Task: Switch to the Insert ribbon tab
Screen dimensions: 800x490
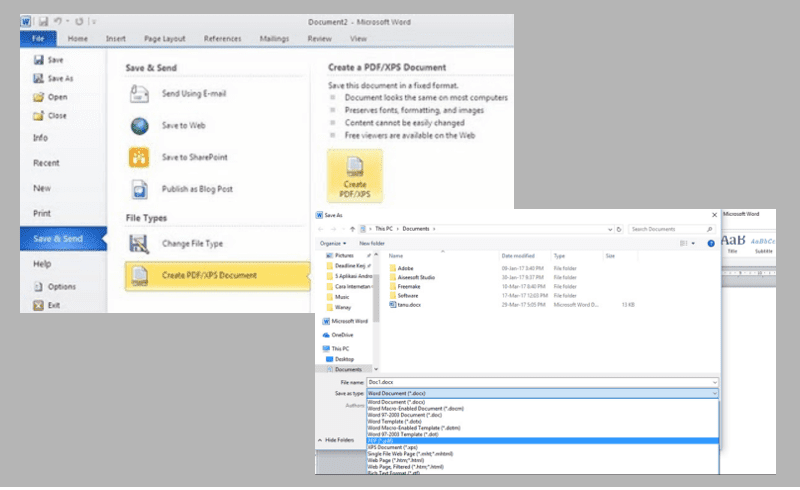Action: 116,39
